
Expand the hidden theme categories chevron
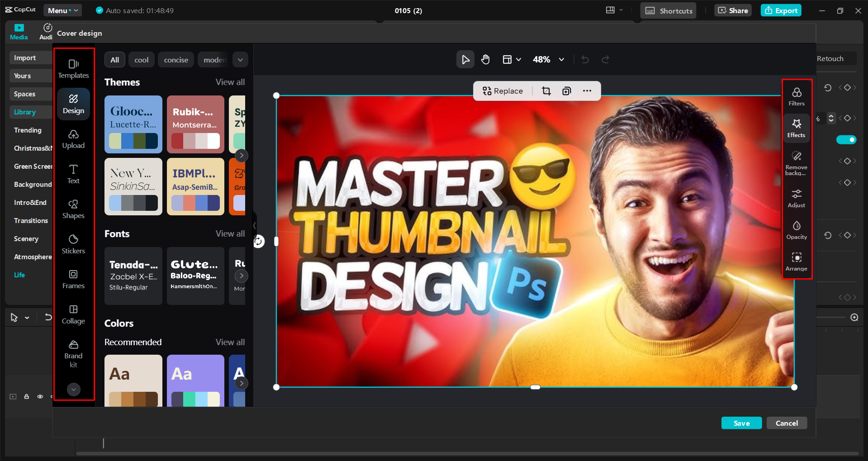tap(240, 59)
